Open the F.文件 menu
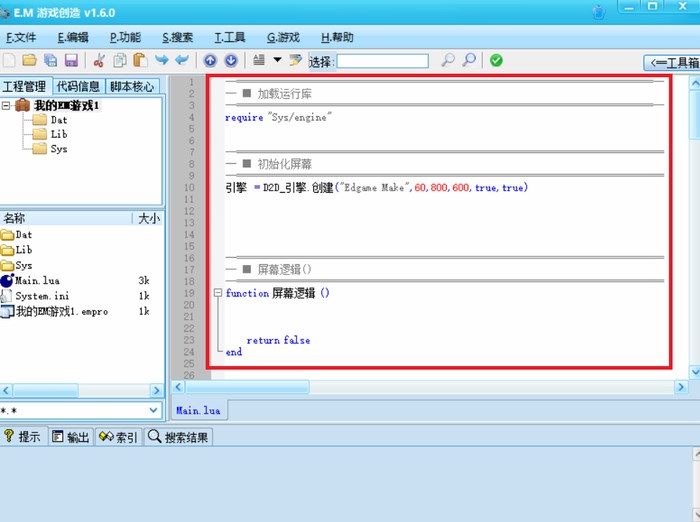700x522 pixels. pos(21,38)
